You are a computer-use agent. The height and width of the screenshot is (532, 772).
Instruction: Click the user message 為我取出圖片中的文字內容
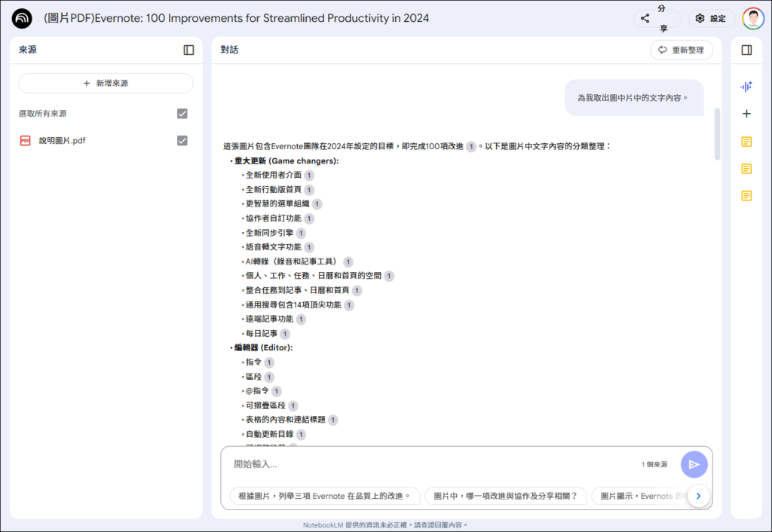click(x=633, y=98)
